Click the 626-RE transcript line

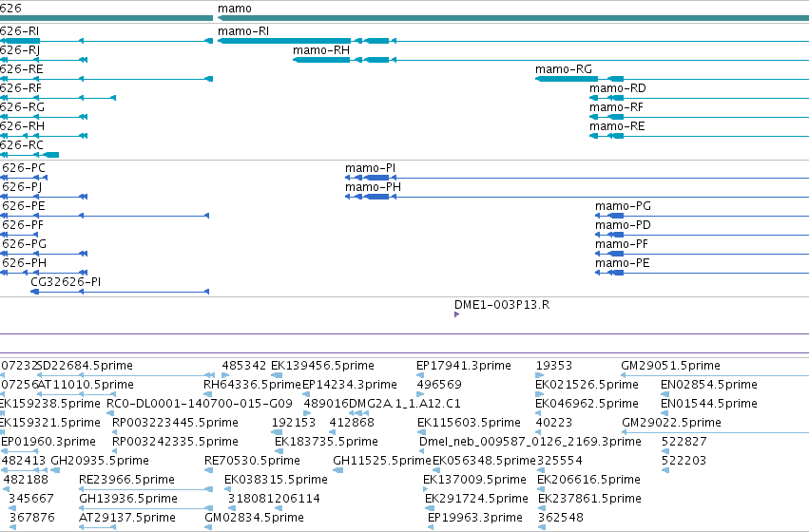coord(106,79)
